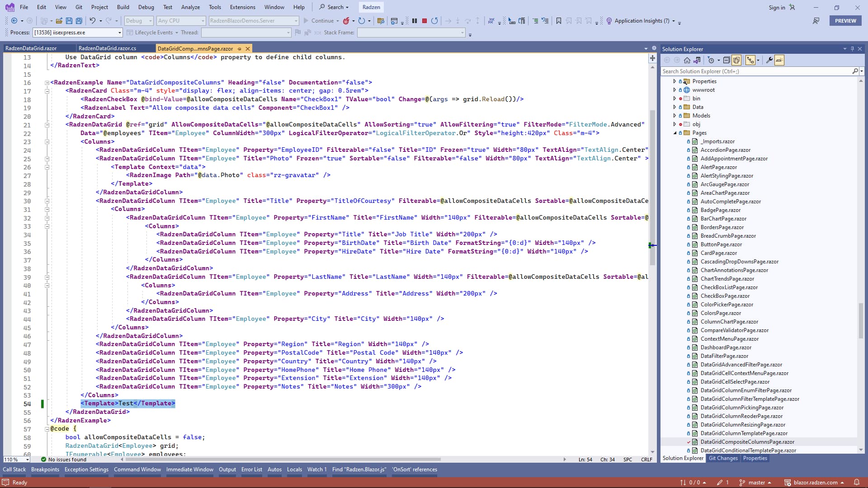Collapse All in Solution Explorer

coord(726,60)
